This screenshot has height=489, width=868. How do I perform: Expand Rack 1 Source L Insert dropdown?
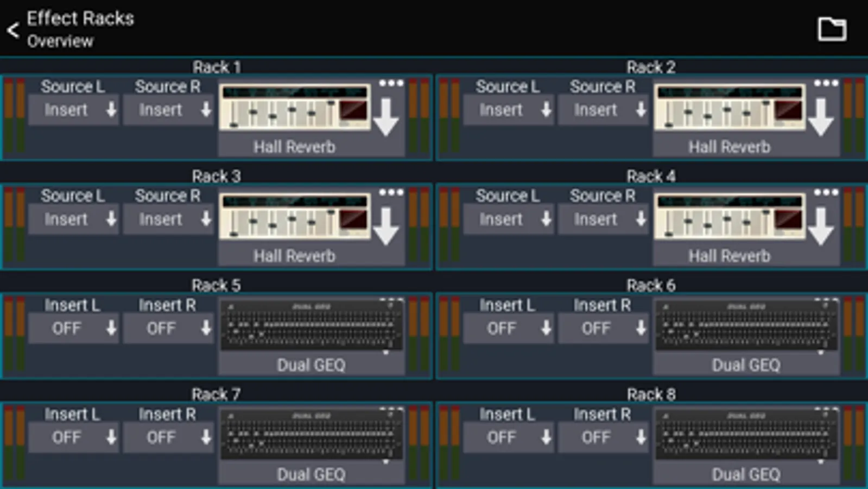tap(73, 110)
